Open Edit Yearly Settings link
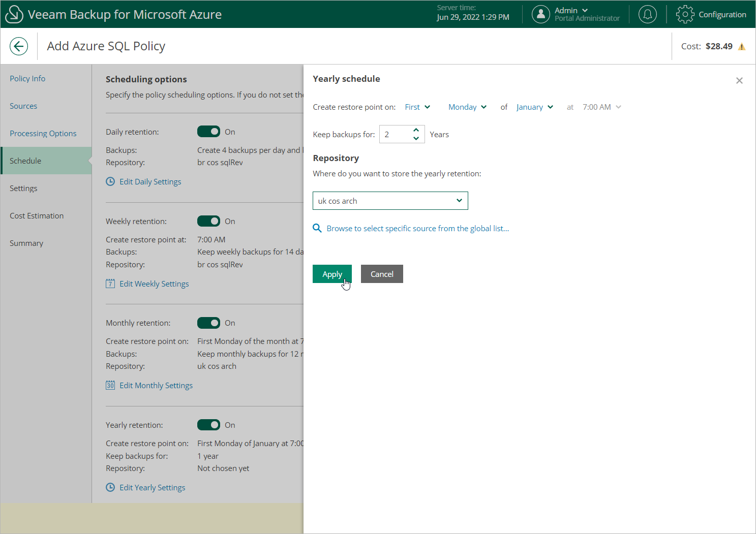The image size is (756, 534). coord(153,487)
